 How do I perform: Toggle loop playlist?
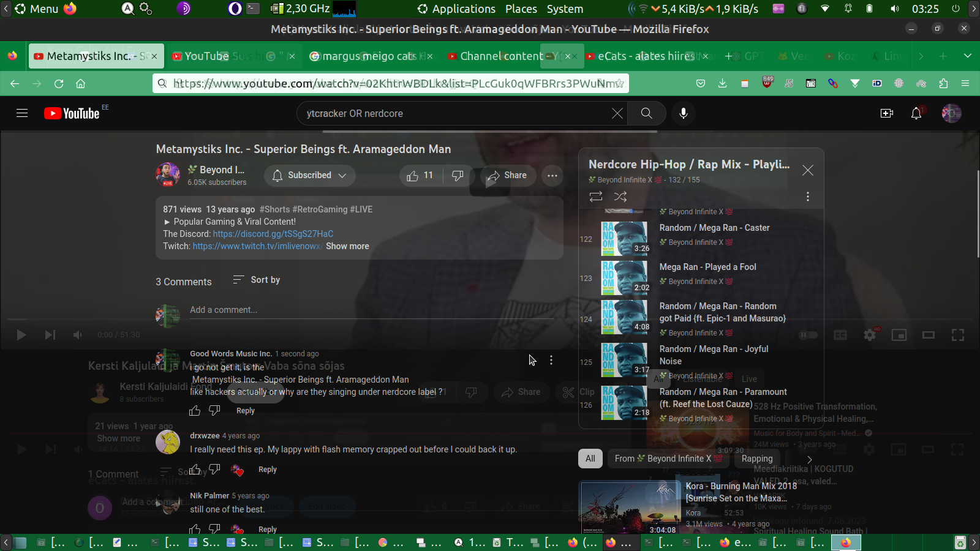tap(596, 197)
